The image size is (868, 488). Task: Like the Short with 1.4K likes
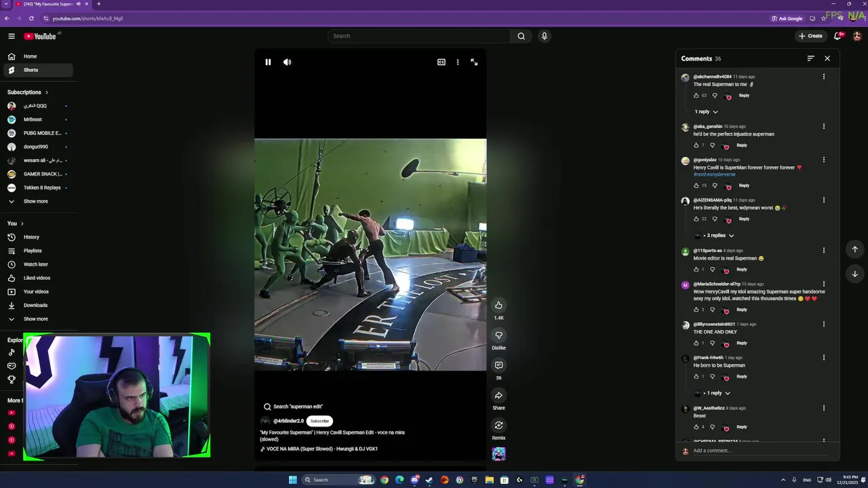click(x=498, y=305)
